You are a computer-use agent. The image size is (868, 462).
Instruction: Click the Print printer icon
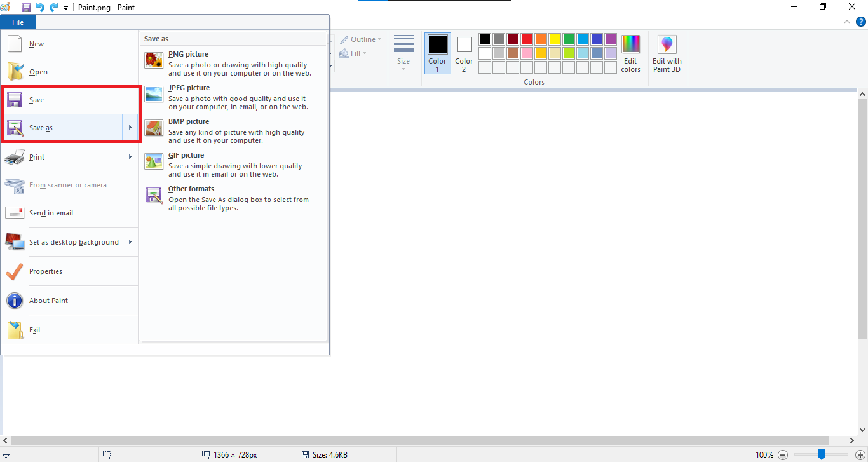pos(15,156)
